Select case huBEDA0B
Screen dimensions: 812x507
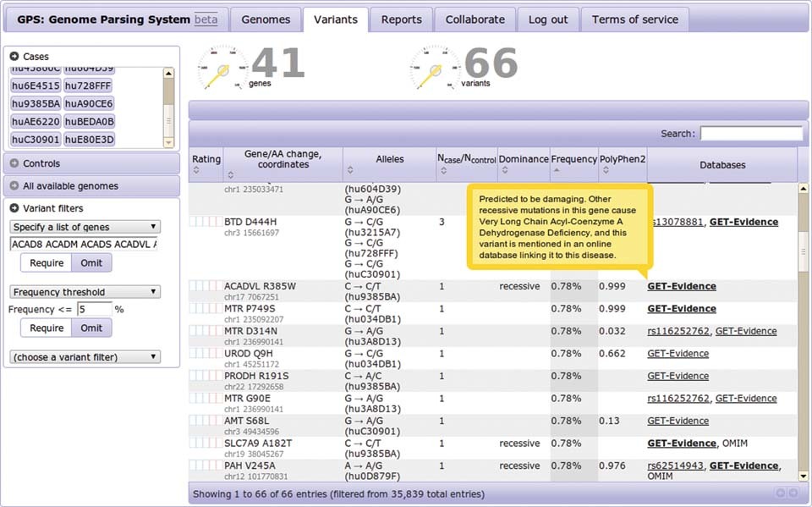89,121
